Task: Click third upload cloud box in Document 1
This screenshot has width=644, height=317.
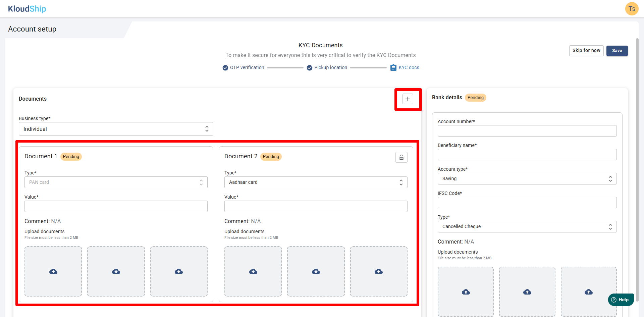Action: pos(179,271)
